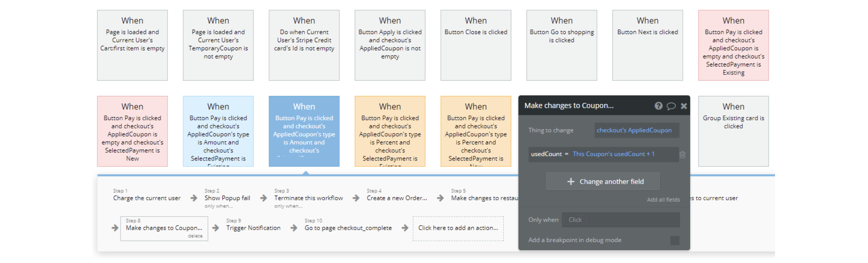Click here to add an action
The height and width of the screenshot is (263, 868).
point(458,228)
